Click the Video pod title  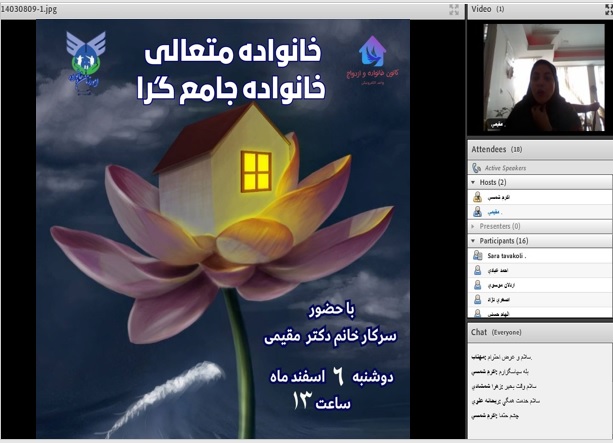[x=488, y=9]
